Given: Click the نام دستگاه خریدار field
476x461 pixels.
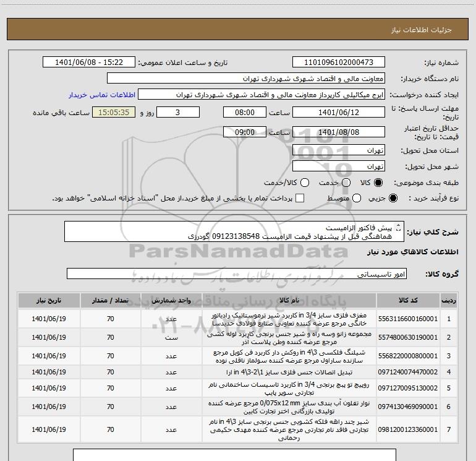Looking at the screenshot, I should (x=246, y=79).
